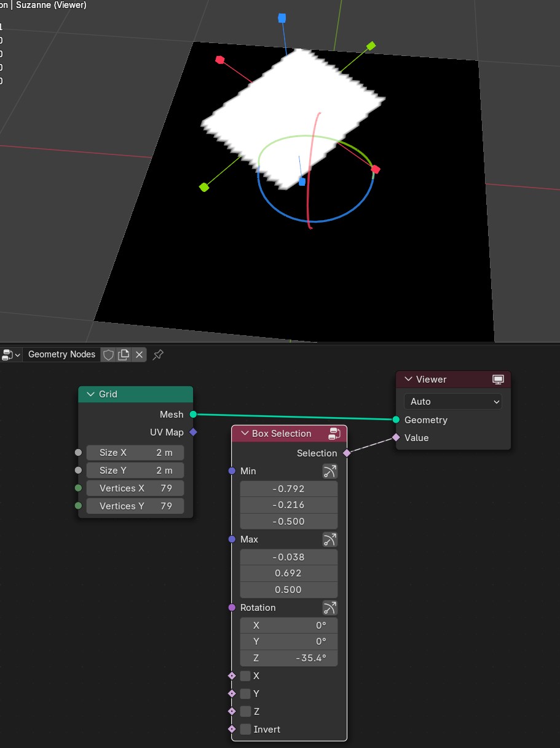Click the Invert boolean input socket
The image size is (560, 748).
[232, 730]
